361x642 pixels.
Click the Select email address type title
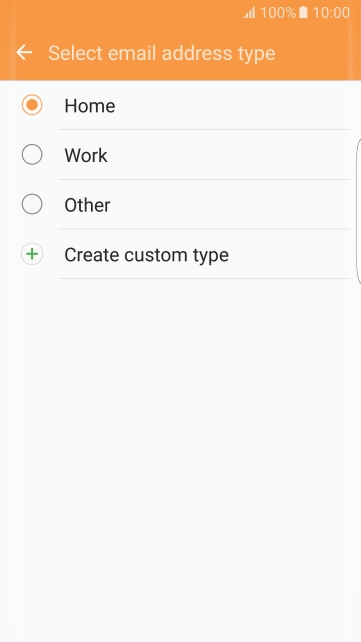(x=162, y=53)
